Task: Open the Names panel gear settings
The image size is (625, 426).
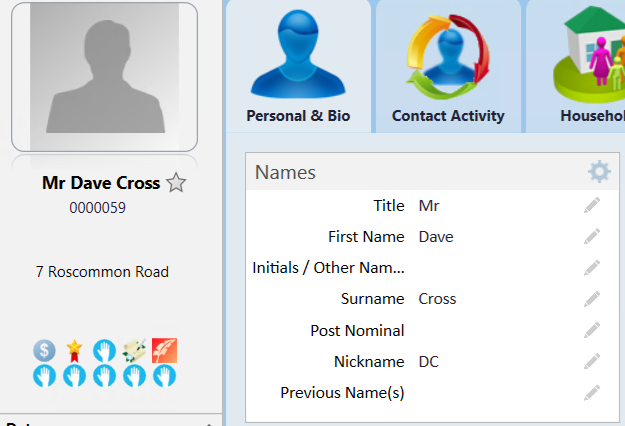Action: 599,172
